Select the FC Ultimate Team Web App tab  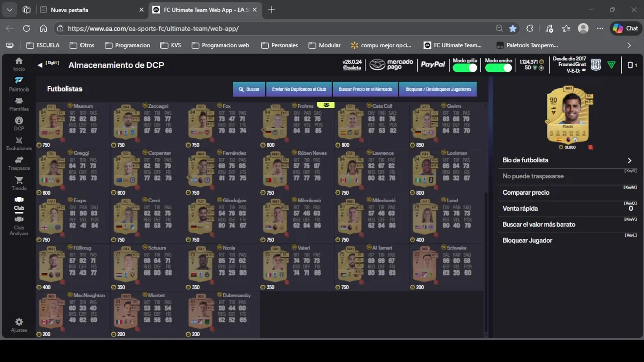point(205,10)
